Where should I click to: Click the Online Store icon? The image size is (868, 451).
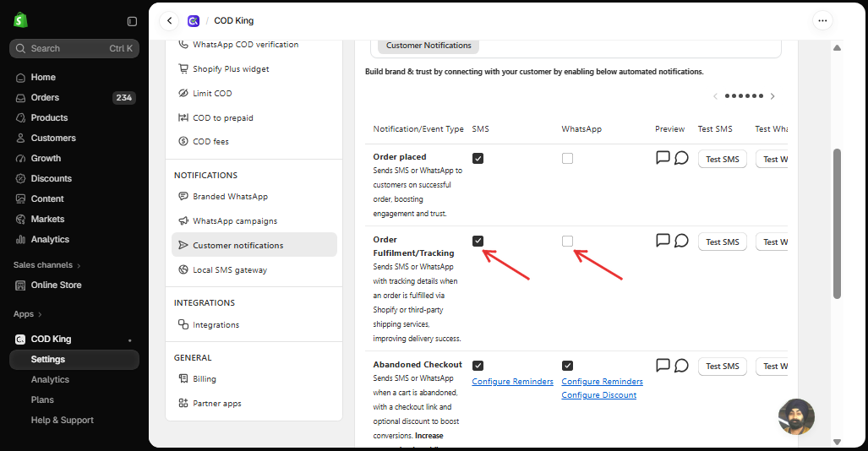pyautogui.click(x=20, y=285)
